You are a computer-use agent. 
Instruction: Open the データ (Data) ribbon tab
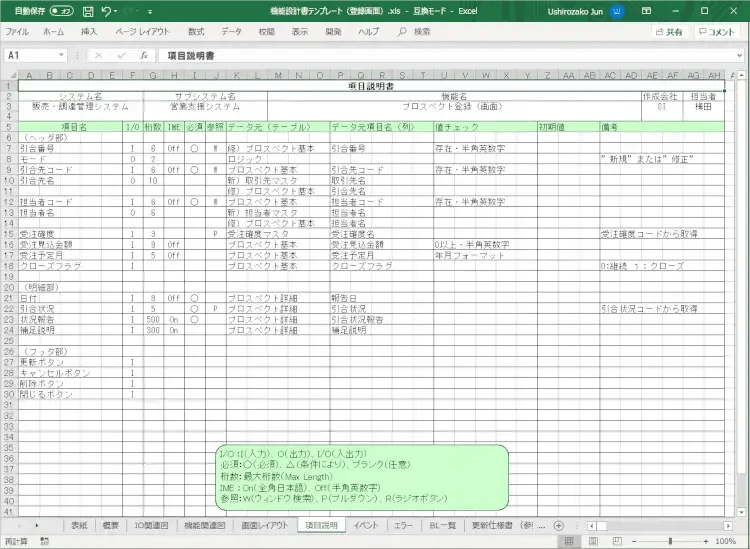(x=231, y=32)
